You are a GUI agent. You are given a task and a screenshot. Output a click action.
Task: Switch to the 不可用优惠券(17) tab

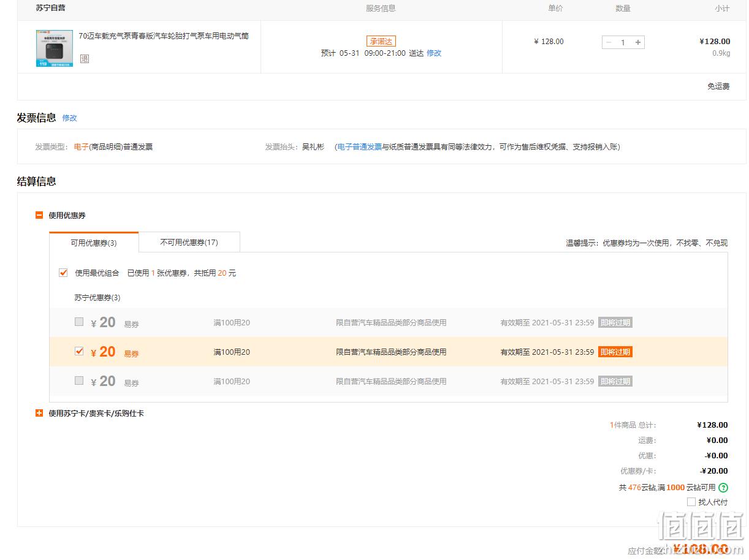pos(189,242)
